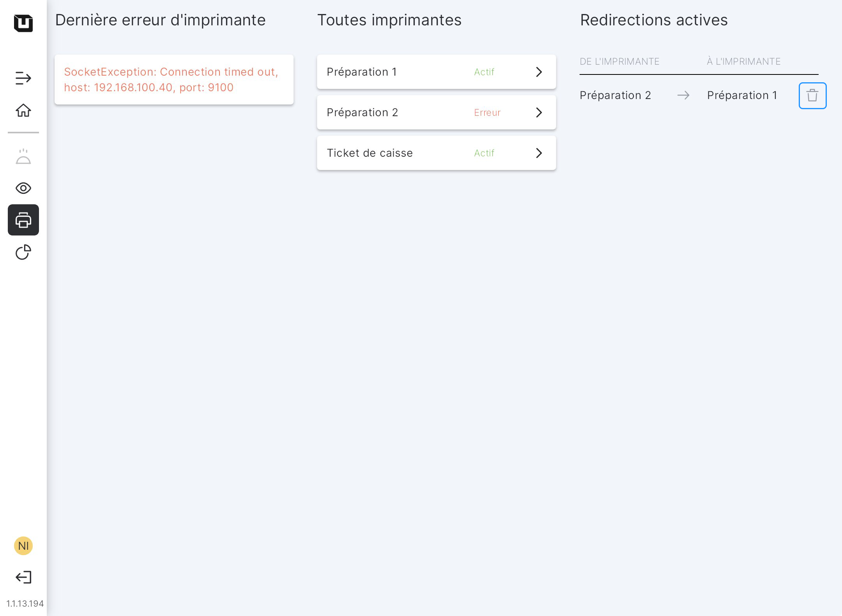
Task: Select the printer icon in the sidebar
Action: (x=23, y=220)
